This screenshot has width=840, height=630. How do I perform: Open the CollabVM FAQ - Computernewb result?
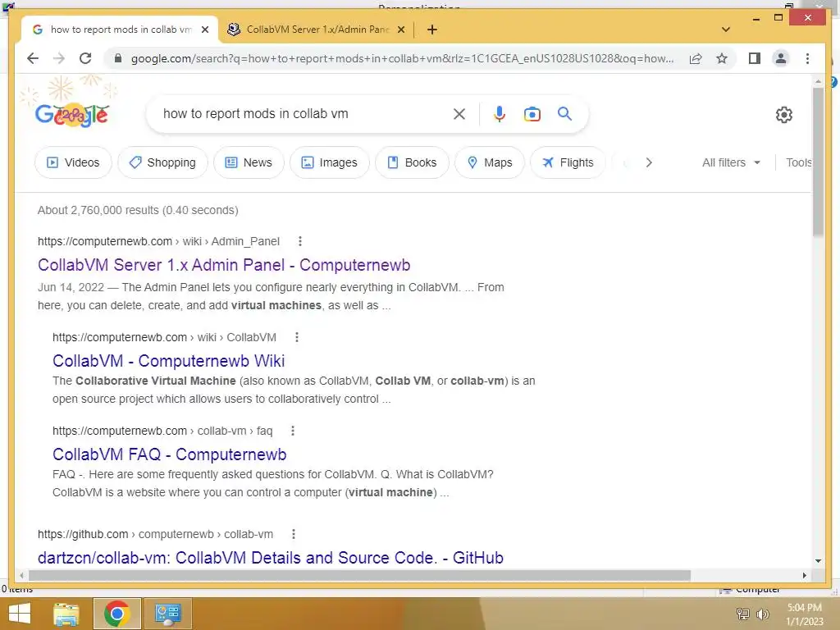[x=169, y=454]
